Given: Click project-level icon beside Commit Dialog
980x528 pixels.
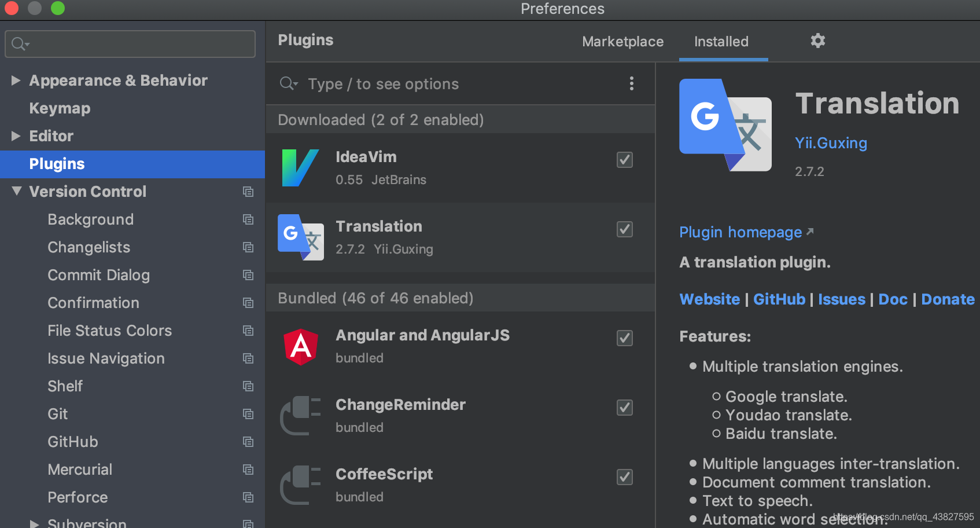Looking at the screenshot, I should point(248,275).
